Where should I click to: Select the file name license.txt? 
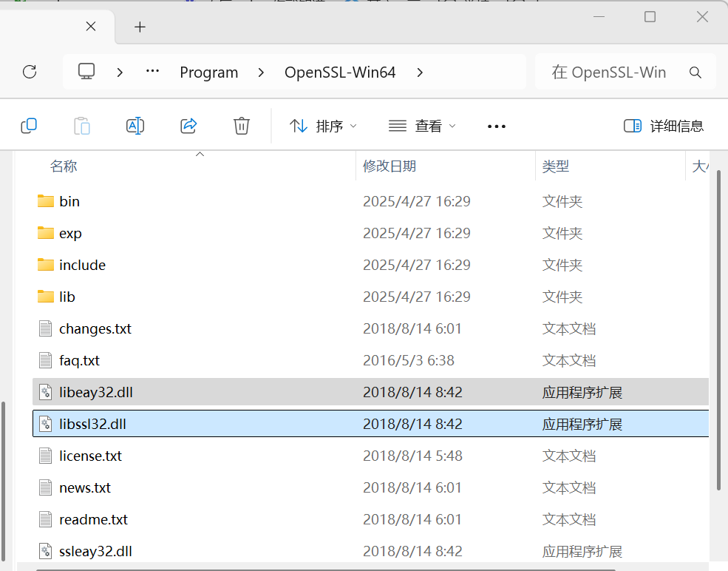click(x=90, y=456)
